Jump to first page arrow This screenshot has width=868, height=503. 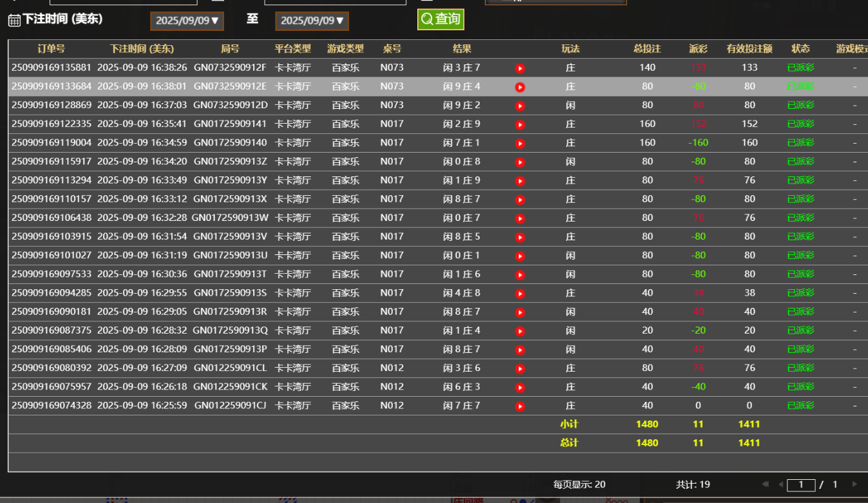tap(766, 484)
